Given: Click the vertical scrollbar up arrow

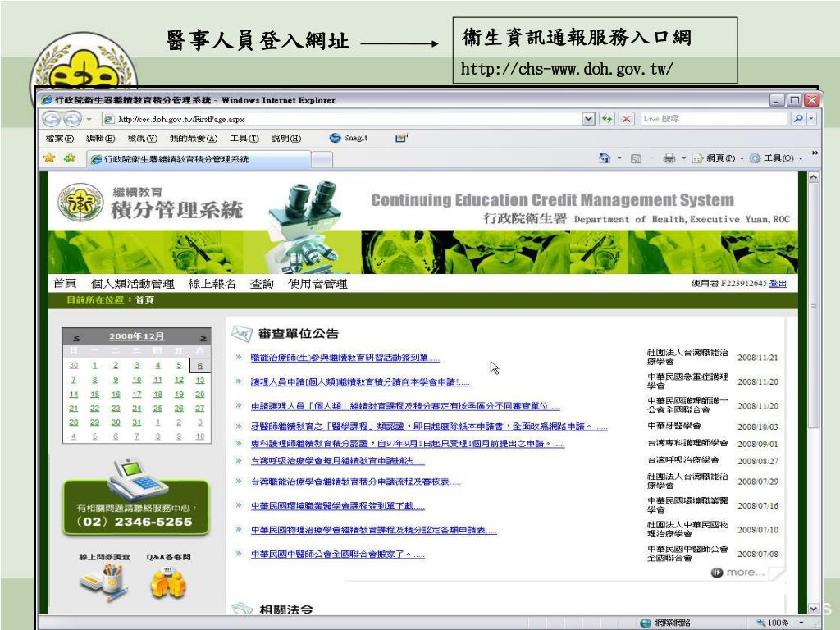Looking at the screenshot, I should coord(813,177).
